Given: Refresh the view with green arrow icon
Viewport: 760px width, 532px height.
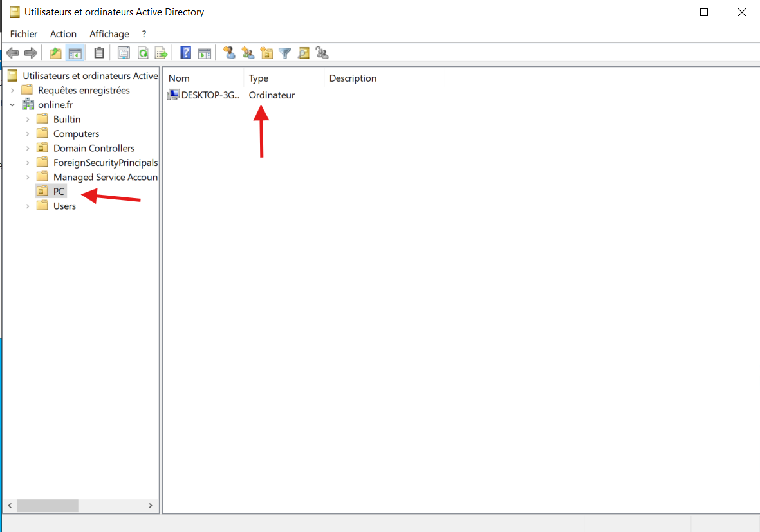Looking at the screenshot, I should click(x=143, y=53).
